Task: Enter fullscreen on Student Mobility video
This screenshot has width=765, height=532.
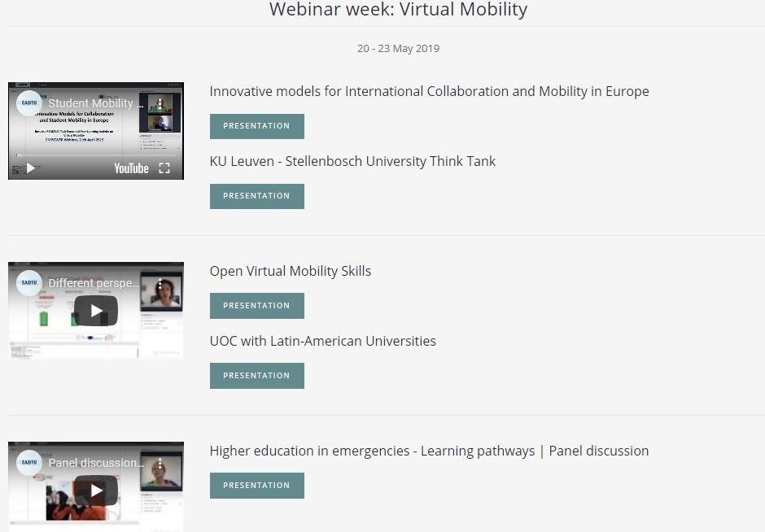Action: (164, 168)
